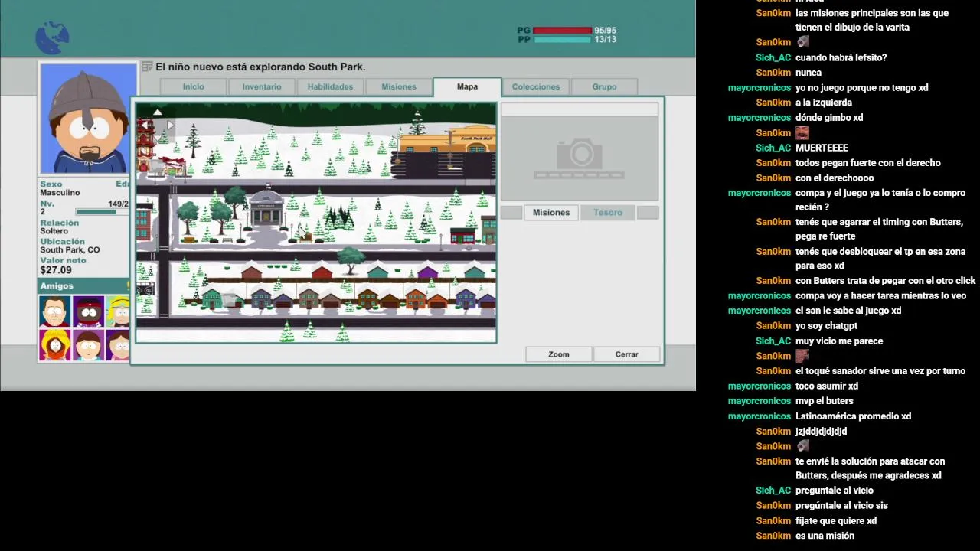Click the Misiones filter button below the photo
The width and height of the screenshot is (980, 551).
551,213
